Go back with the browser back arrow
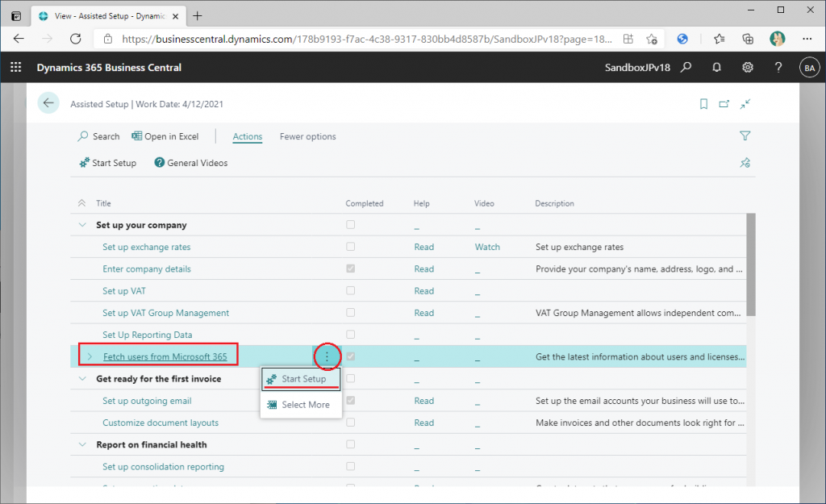 (19, 39)
